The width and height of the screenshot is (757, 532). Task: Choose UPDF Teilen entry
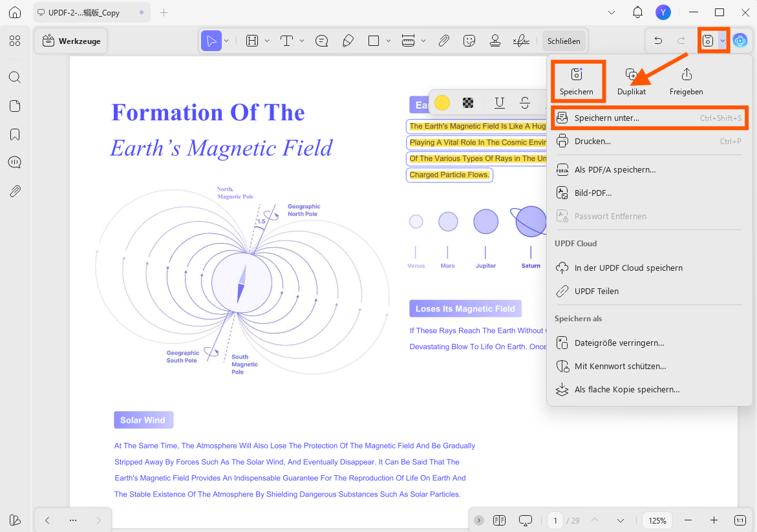649,291
